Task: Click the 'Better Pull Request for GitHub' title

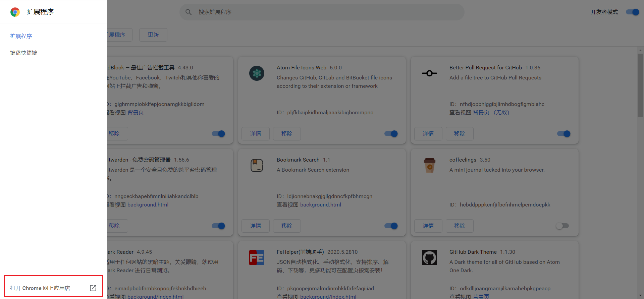Action: click(486, 68)
